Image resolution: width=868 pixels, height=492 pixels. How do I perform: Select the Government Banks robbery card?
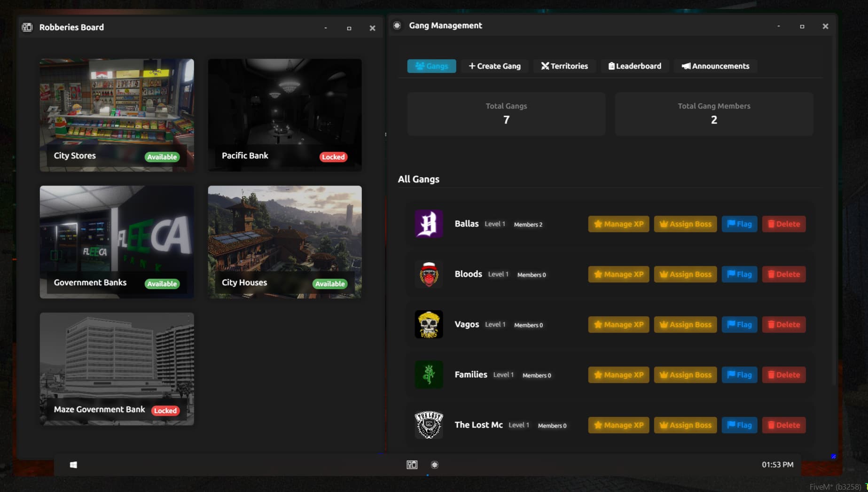(x=117, y=242)
